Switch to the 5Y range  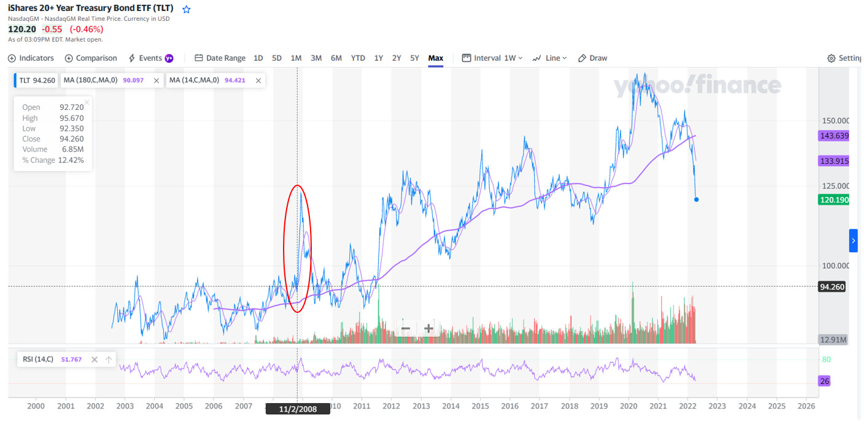[x=414, y=58]
